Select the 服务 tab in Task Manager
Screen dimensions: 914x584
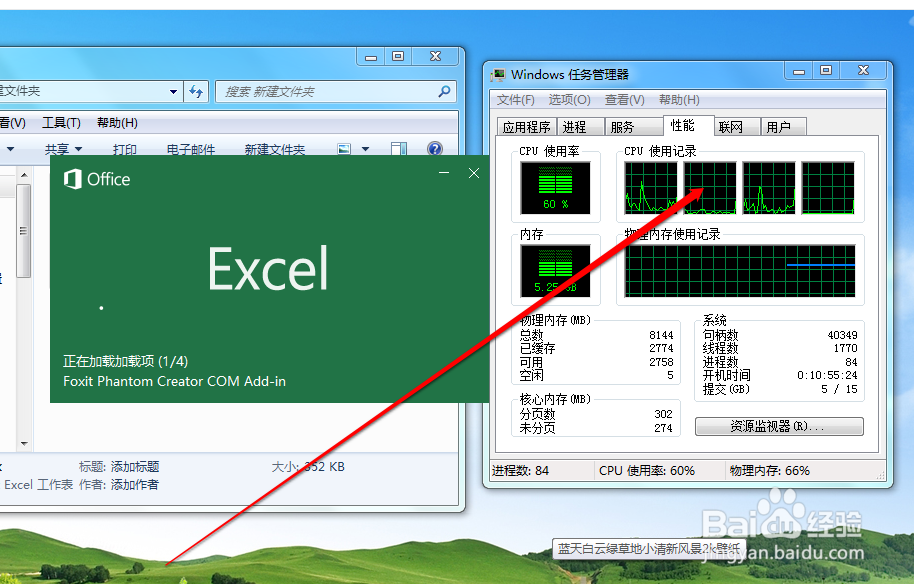pyautogui.click(x=633, y=126)
